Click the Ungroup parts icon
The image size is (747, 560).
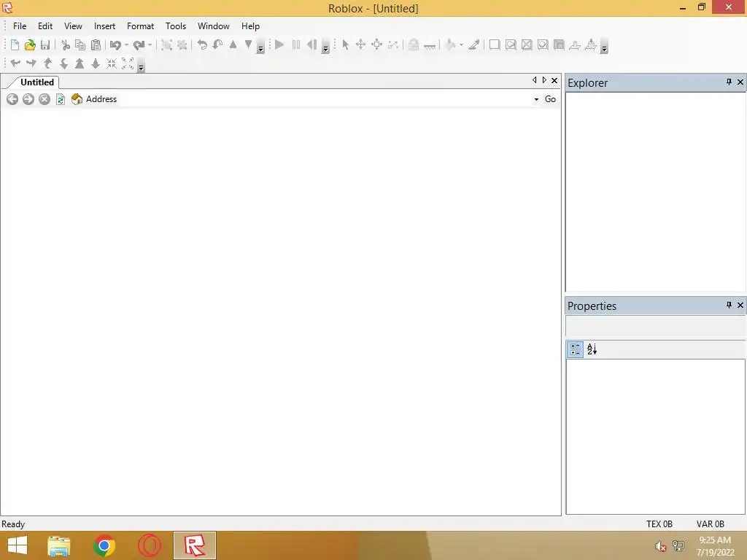click(182, 44)
